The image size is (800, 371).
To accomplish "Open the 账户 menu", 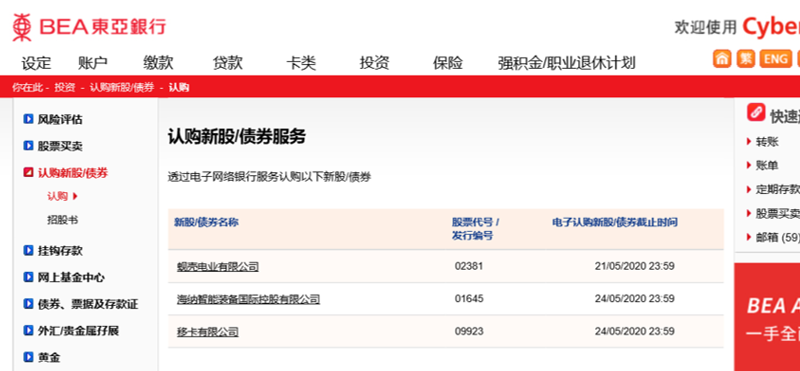I will pyautogui.click(x=92, y=63).
